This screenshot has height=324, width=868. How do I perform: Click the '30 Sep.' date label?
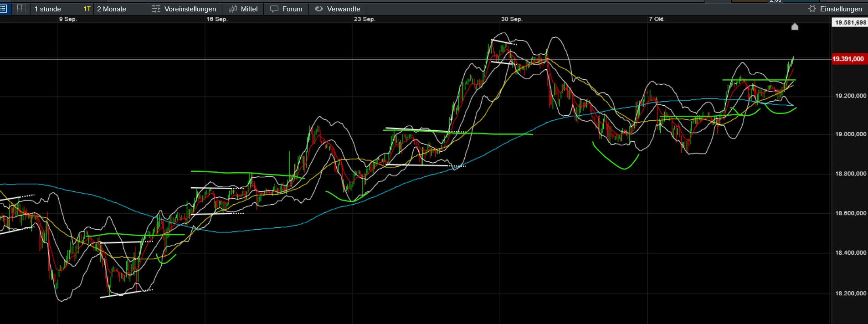[512, 19]
